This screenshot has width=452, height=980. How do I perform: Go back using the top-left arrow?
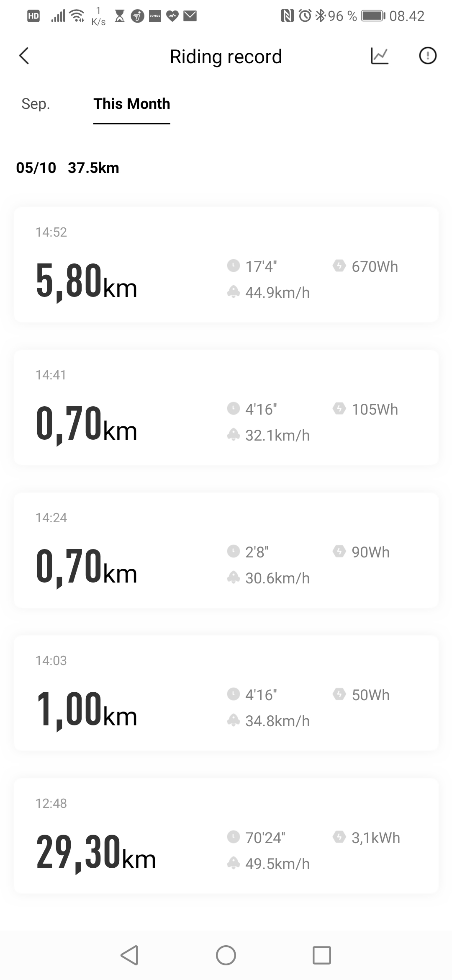coord(24,56)
